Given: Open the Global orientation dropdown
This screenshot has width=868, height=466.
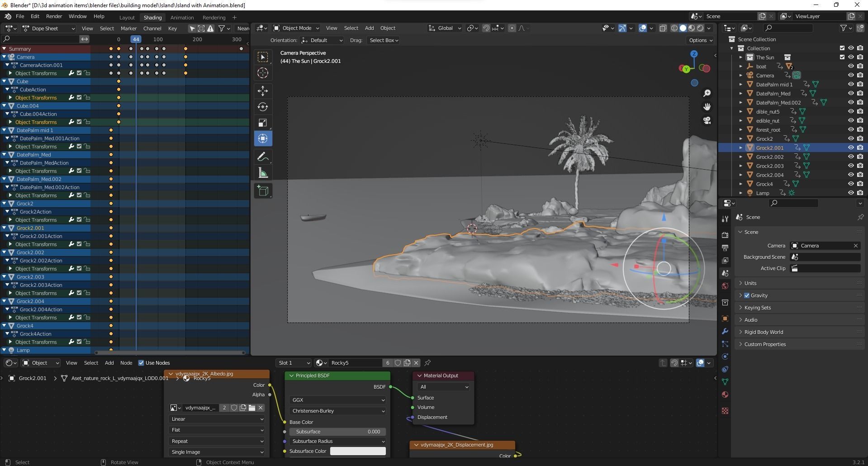Looking at the screenshot, I should [x=445, y=28].
